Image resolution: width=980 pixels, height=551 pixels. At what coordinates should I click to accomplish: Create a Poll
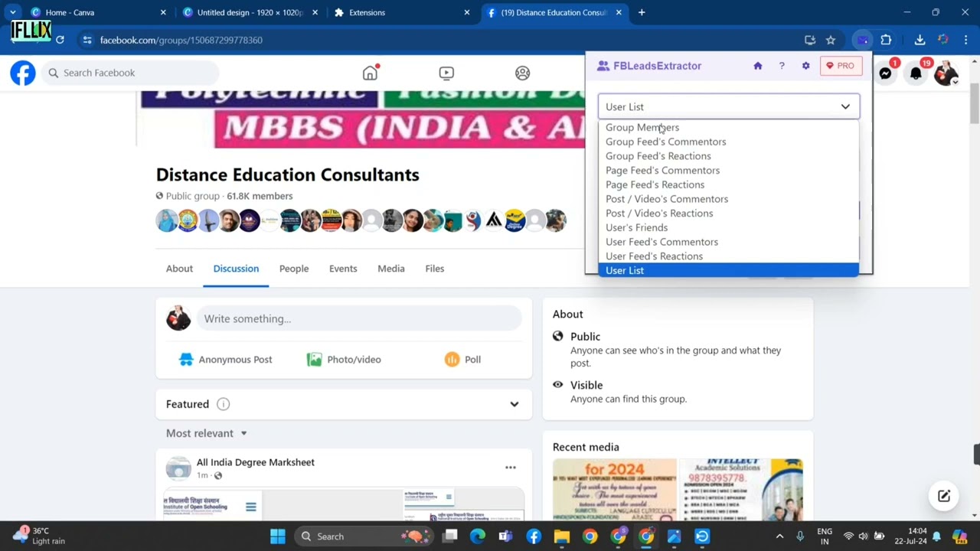462,360
